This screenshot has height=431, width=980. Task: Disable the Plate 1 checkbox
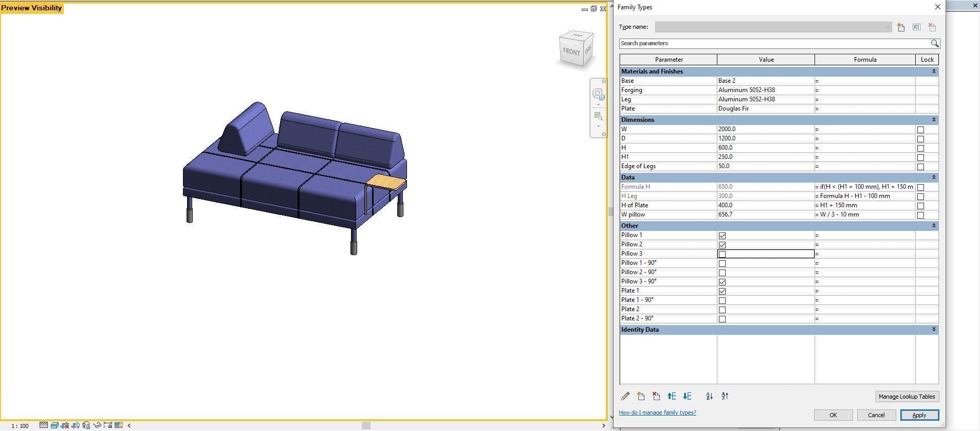[722, 291]
